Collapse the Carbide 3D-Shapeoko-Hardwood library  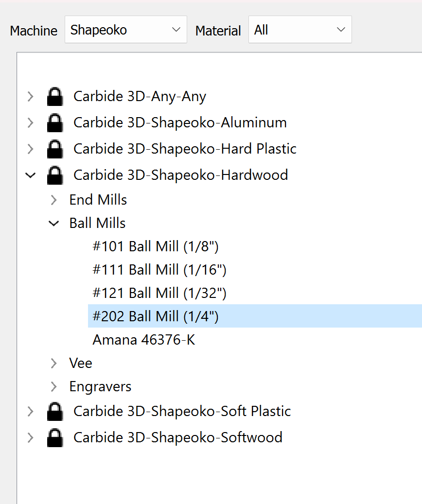click(31, 175)
